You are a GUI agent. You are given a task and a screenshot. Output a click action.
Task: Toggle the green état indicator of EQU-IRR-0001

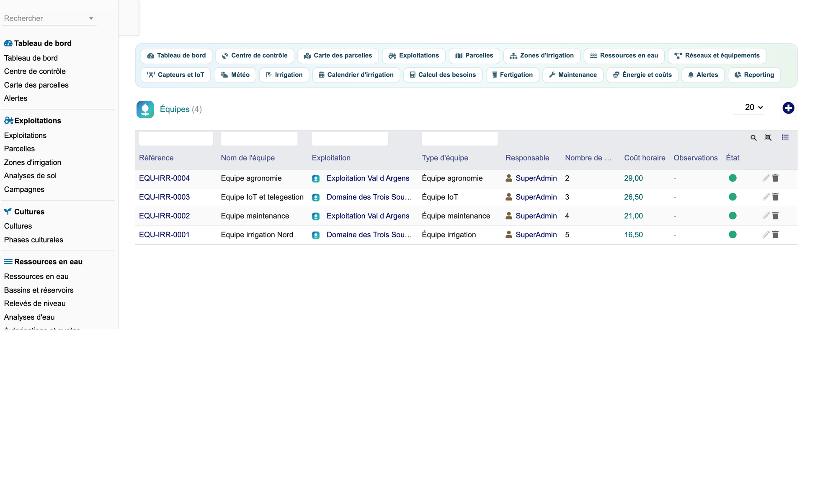(x=732, y=234)
